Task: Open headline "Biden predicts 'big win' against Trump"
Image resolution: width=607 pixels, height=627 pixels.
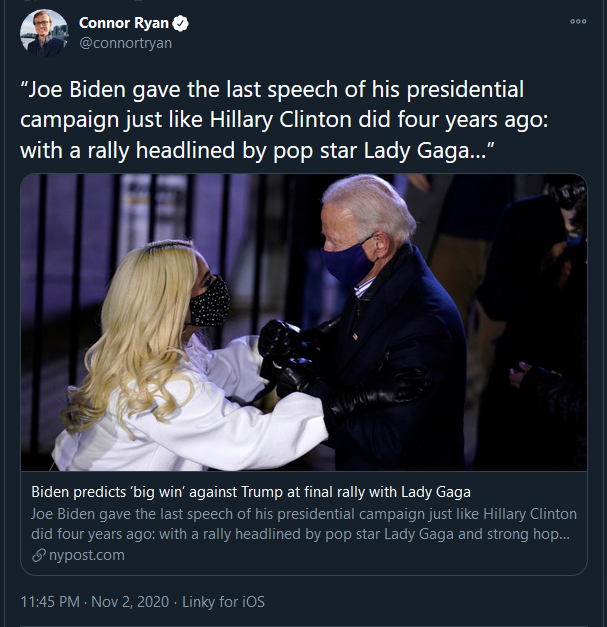Action: point(251,492)
